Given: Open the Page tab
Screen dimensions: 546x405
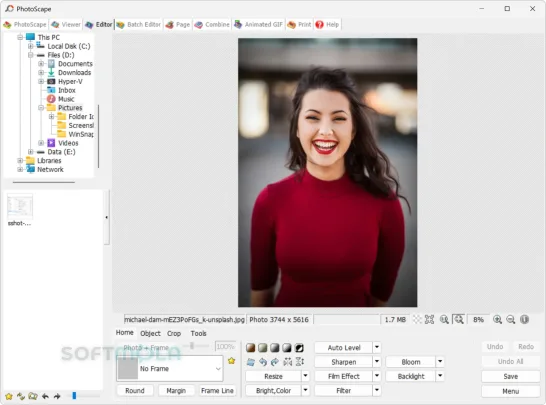Looking at the screenshot, I should pos(178,24).
